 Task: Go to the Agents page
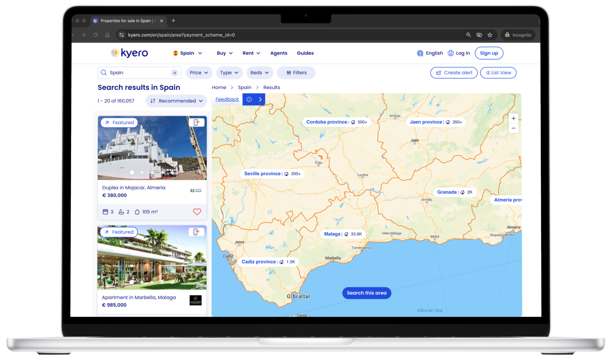point(278,53)
